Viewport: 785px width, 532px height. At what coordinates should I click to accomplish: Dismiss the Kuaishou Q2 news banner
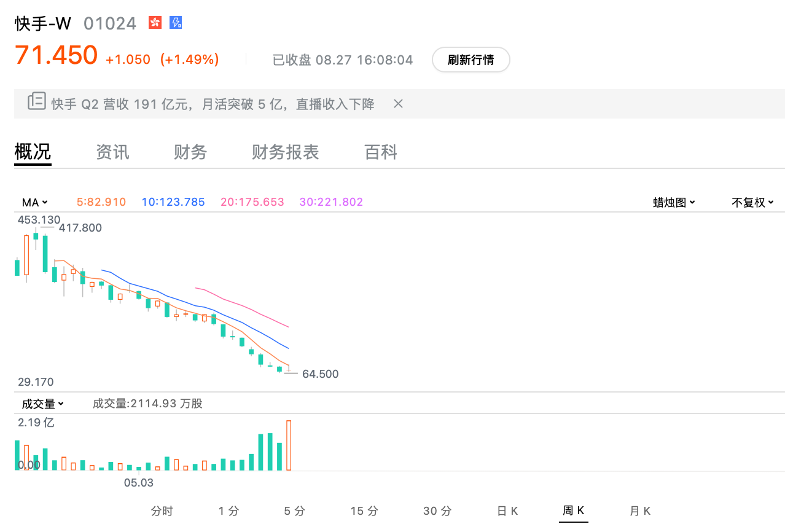[398, 104]
